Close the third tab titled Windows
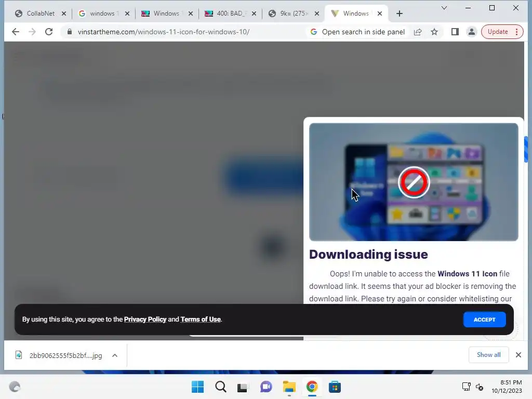The width and height of the screenshot is (532, 399). point(191,14)
